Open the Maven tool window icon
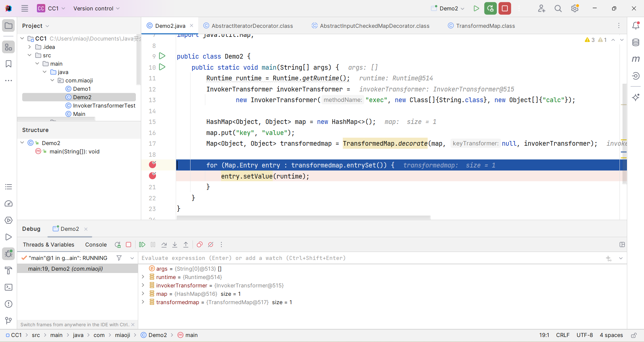The image size is (644, 342). (x=636, y=59)
